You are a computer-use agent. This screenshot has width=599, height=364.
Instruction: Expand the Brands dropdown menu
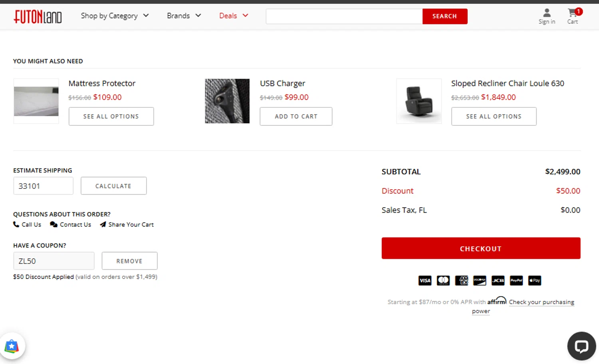click(x=184, y=16)
